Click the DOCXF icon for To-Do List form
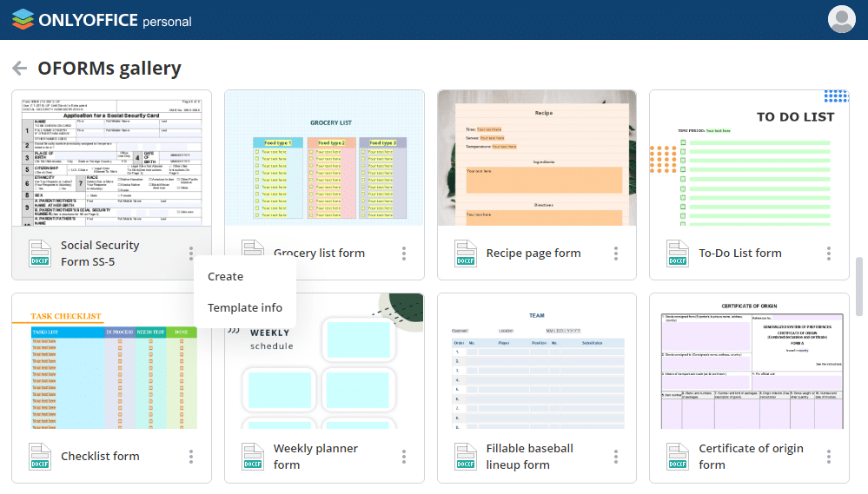 pos(678,253)
